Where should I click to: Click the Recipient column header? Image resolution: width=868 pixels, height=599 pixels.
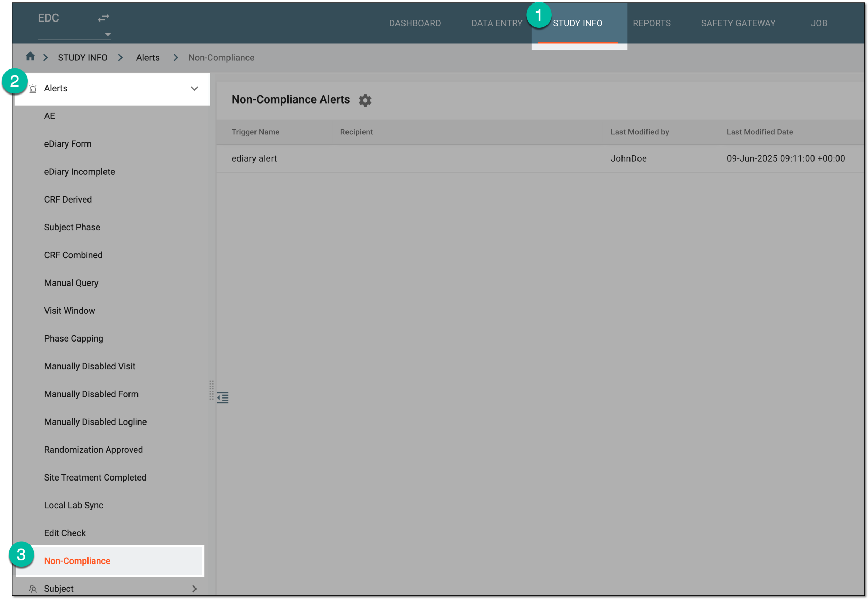[x=356, y=132]
